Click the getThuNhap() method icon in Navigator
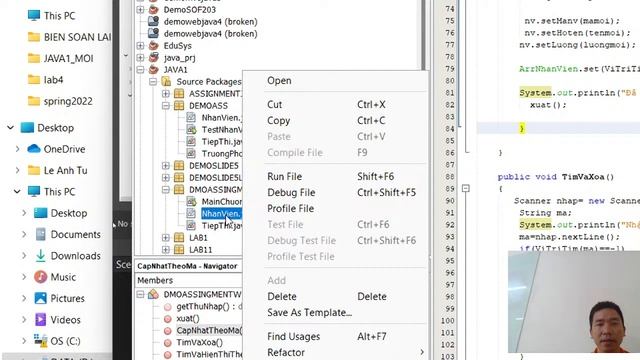640x360 pixels. click(x=168, y=307)
